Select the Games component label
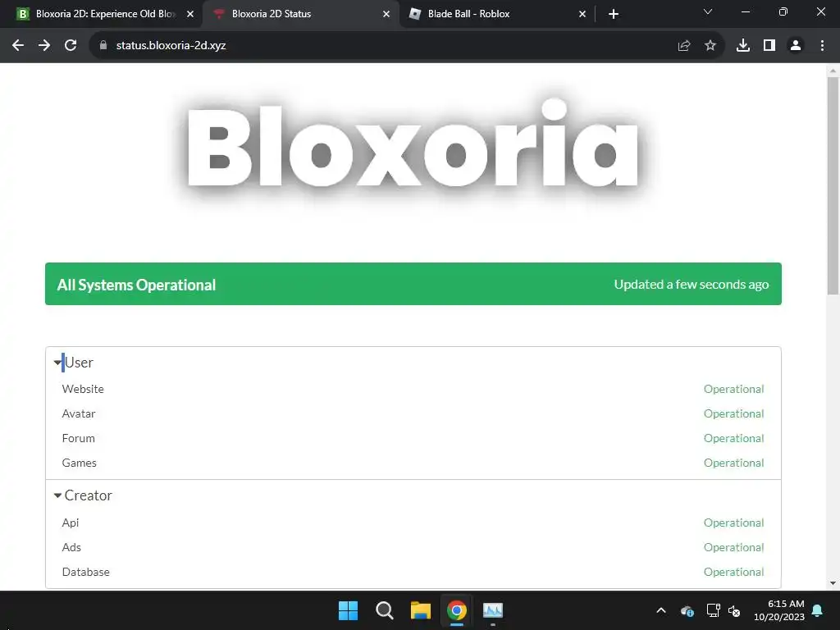840x630 pixels. [x=80, y=463]
